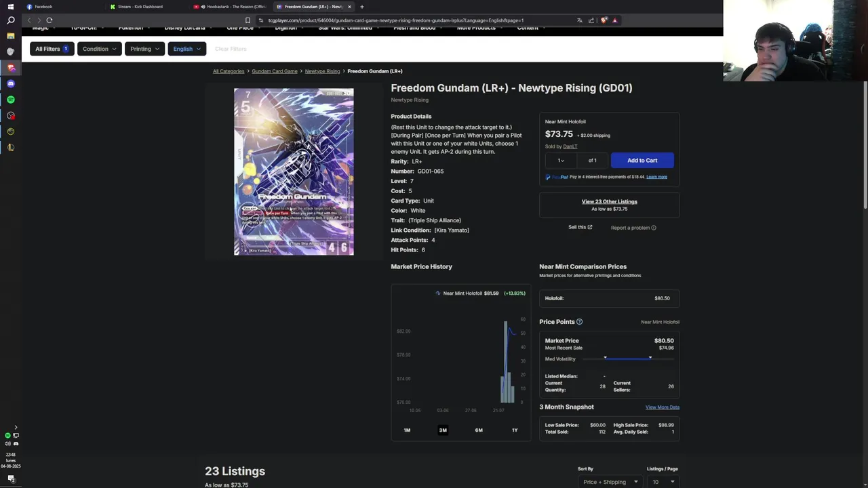Click the Brave browser taskbar icon
The width and height of the screenshot is (868, 488).
click(10, 68)
